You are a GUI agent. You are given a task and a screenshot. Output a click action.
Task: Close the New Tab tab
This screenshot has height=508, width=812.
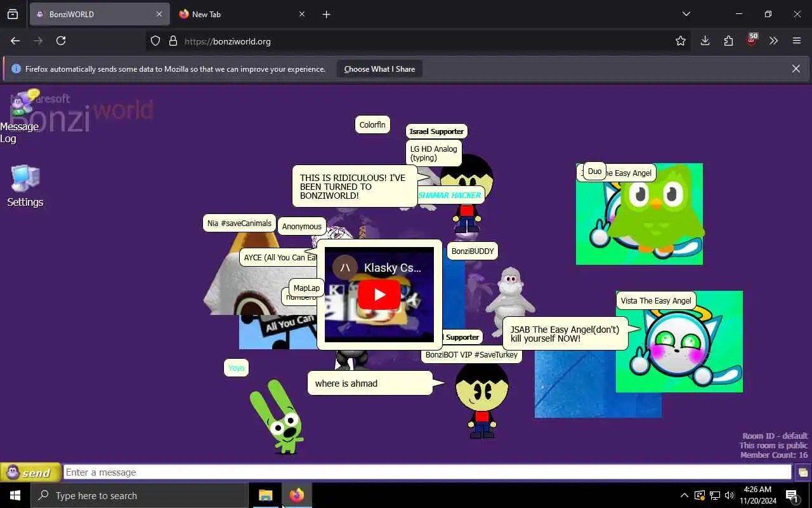click(302, 14)
